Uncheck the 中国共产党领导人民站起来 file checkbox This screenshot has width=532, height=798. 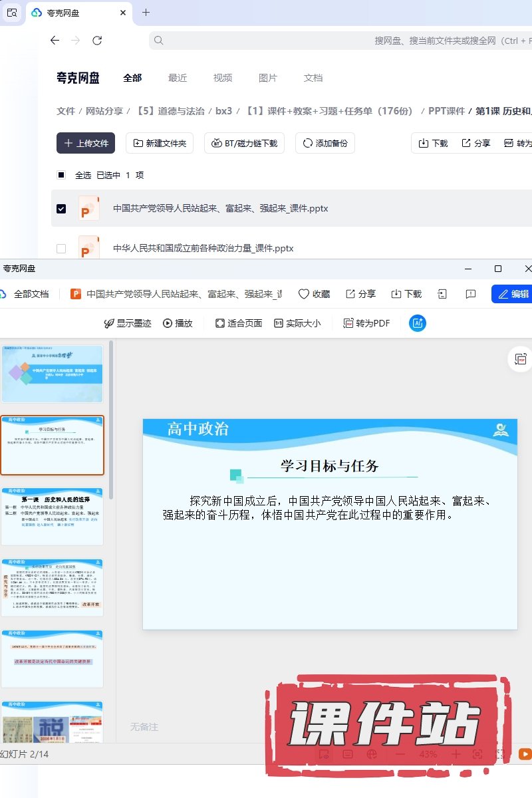61,209
